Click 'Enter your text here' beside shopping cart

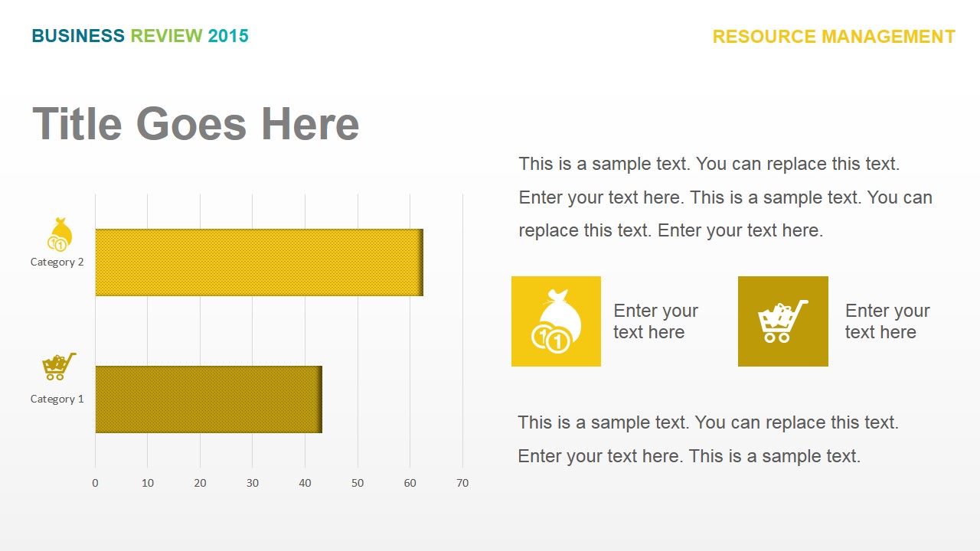point(887,321)
